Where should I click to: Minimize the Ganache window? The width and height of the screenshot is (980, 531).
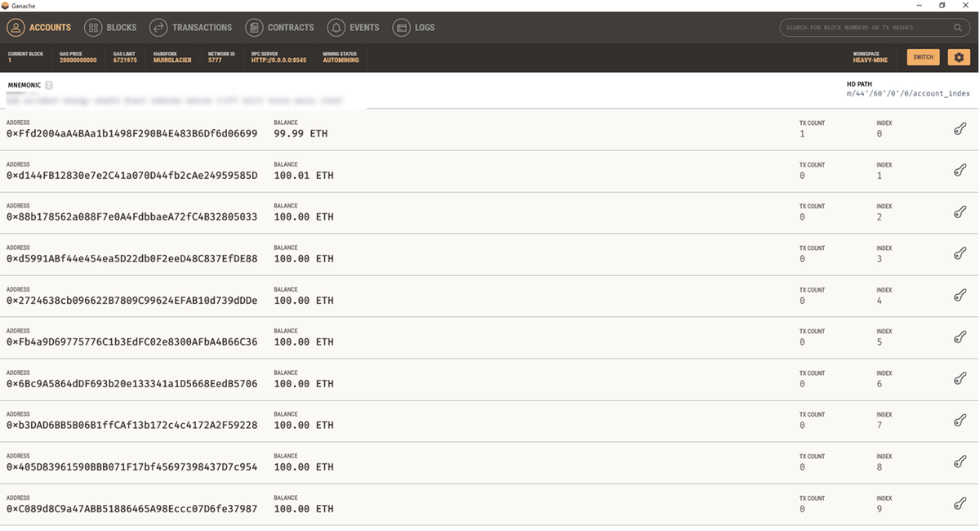click(x=920, y=5)
